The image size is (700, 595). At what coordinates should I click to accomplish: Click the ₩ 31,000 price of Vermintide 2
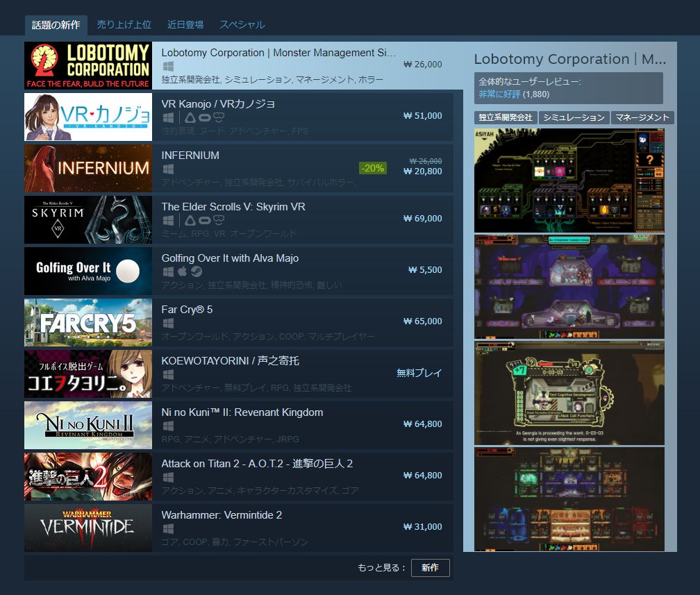[422, 526]
